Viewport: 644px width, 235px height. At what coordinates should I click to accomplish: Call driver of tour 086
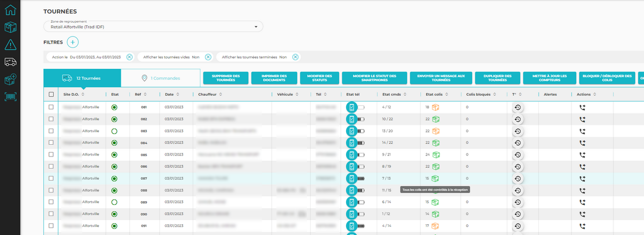click(x=582, y=167)
